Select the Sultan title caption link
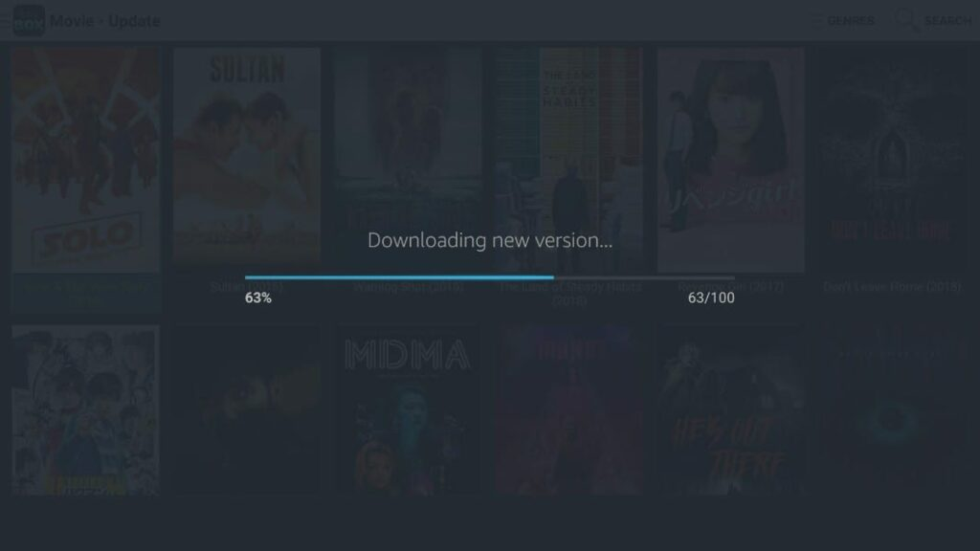 point(246,287)
